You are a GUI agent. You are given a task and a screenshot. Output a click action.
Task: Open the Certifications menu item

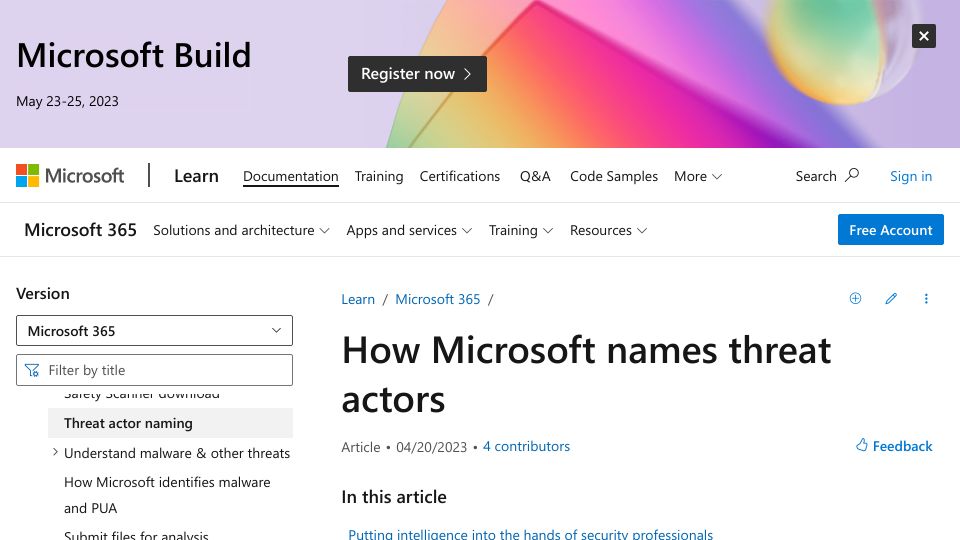click(x=460, y=176)
